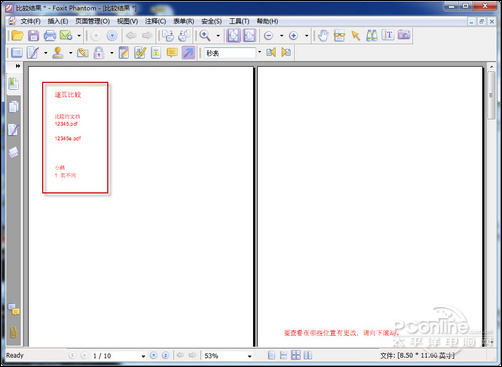Open the 工具(T) menu

click(239, 21)
